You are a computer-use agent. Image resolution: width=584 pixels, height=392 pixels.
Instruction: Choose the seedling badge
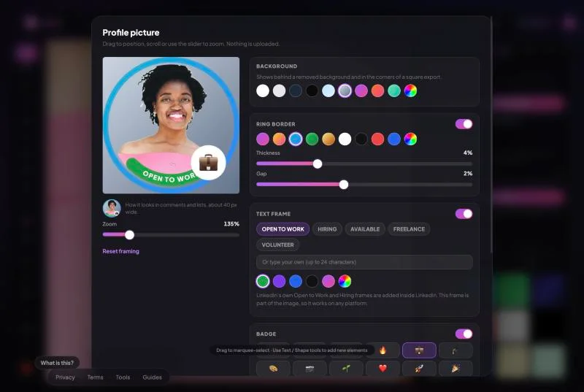tap(346, 369)
